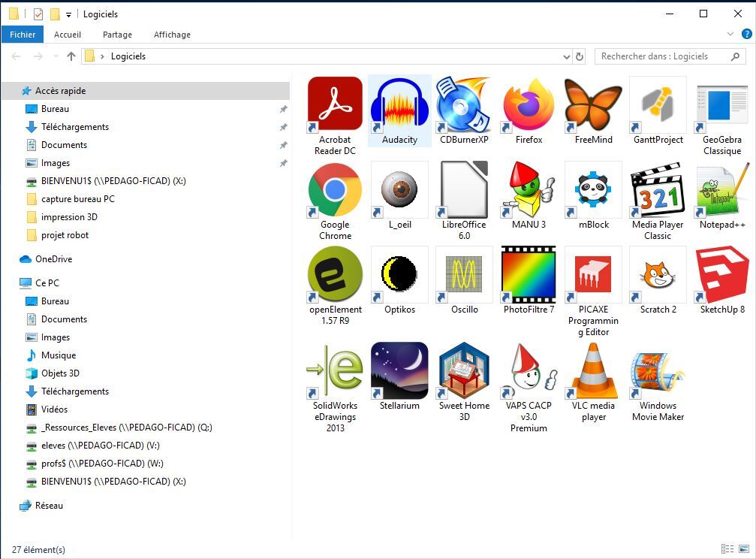Select the GanttProject shortcut
This screenshot has height=559, width=756.
pyautogui.click(x=658, y=104)
